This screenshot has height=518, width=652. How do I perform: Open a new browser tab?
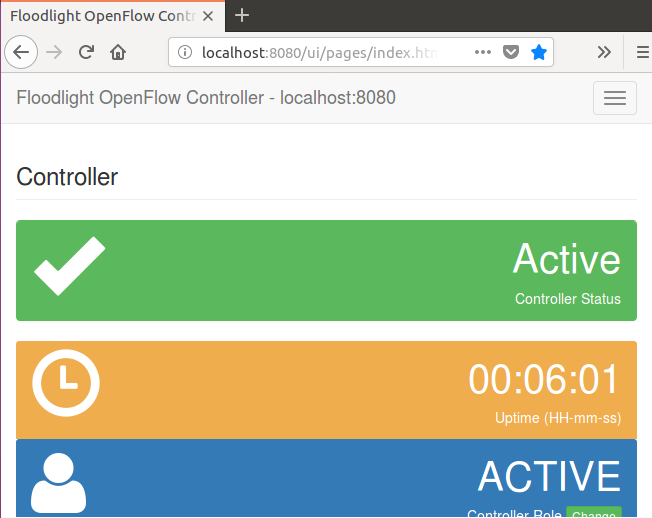coord(242,16)
